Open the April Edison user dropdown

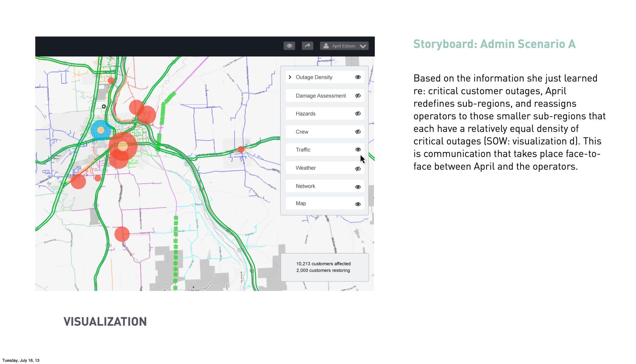[344, 46]
